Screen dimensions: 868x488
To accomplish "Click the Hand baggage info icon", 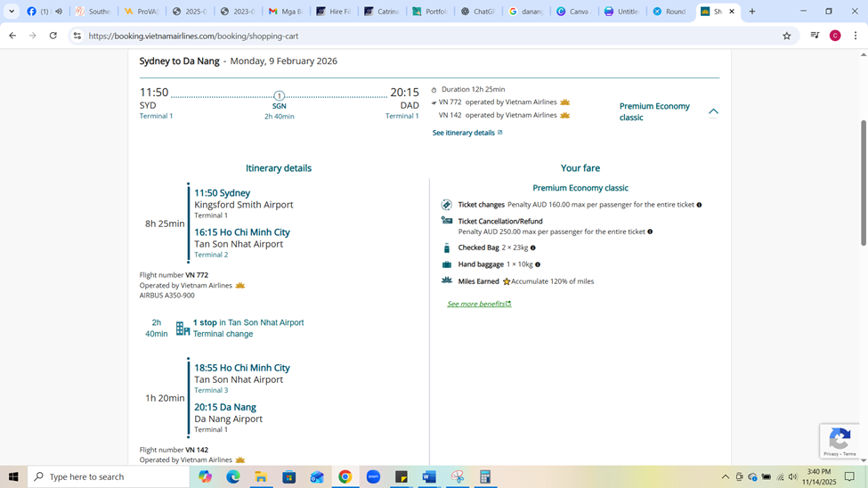I will click(x=538, y=264).
